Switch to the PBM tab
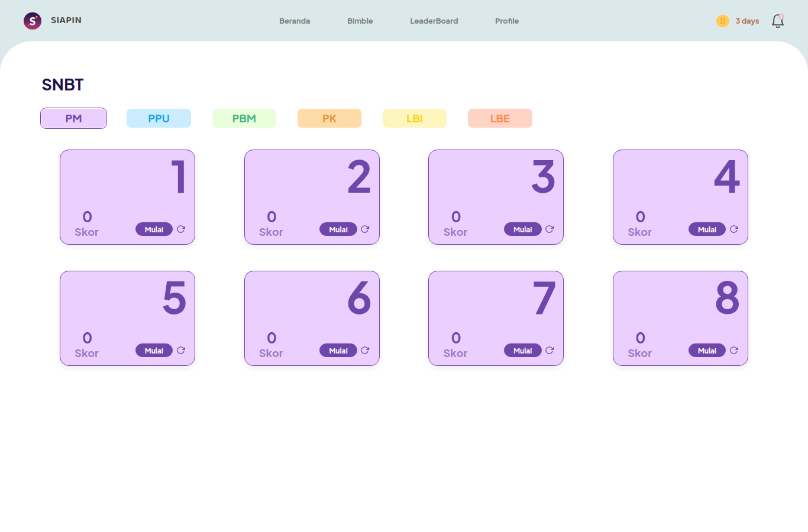 click(x=244, y=118)
